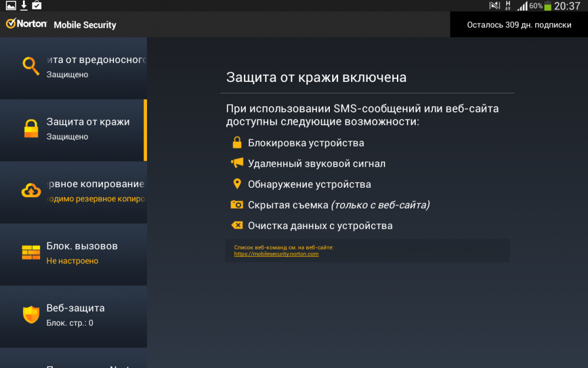This screenshot has height=368, width=588.
Task: Tap the muted sound status icon
Action: pyautogui.click(x=495, y=5)
